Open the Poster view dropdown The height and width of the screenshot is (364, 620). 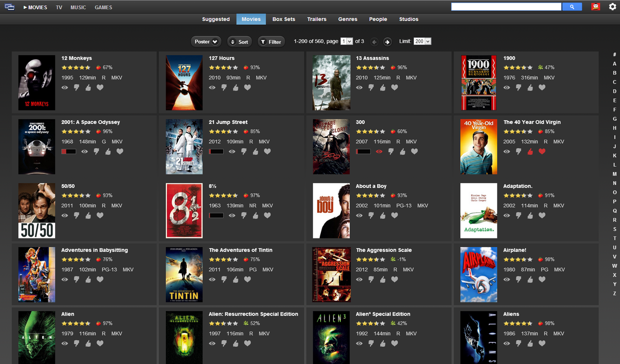(206, 41)
